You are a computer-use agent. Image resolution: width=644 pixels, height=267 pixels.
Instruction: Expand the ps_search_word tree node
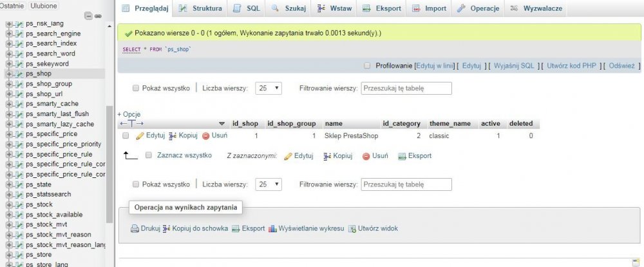coord(10,54)
